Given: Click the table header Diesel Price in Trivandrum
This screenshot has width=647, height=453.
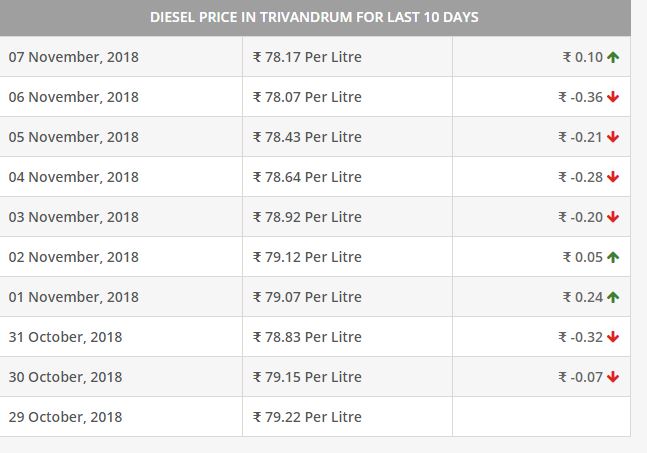Looking at the screenshot, I should [314, 17].
